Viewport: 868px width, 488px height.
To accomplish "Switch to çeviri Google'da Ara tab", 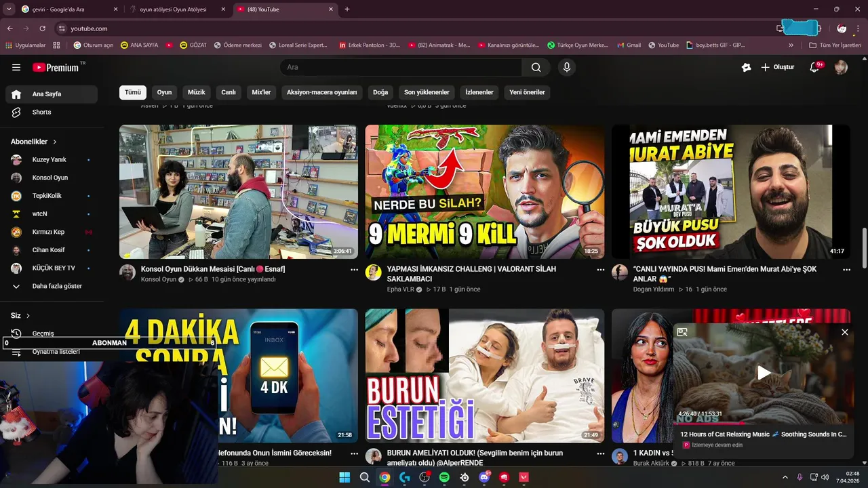I will 68,9.
